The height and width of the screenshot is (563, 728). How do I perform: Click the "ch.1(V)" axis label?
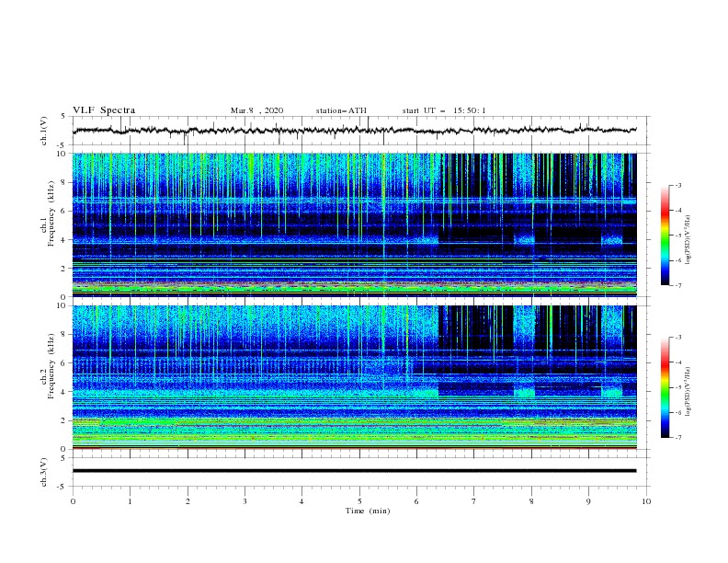(44, 131)
